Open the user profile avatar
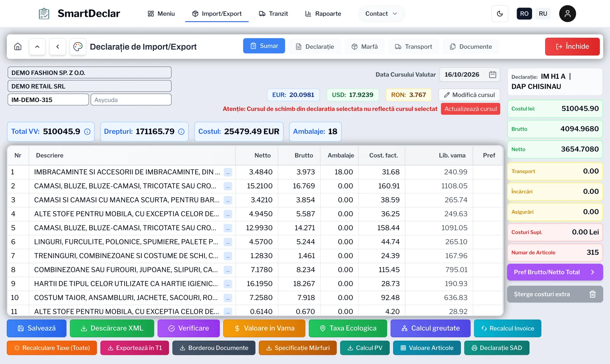The image size is (610, 364). coord(567,14)
